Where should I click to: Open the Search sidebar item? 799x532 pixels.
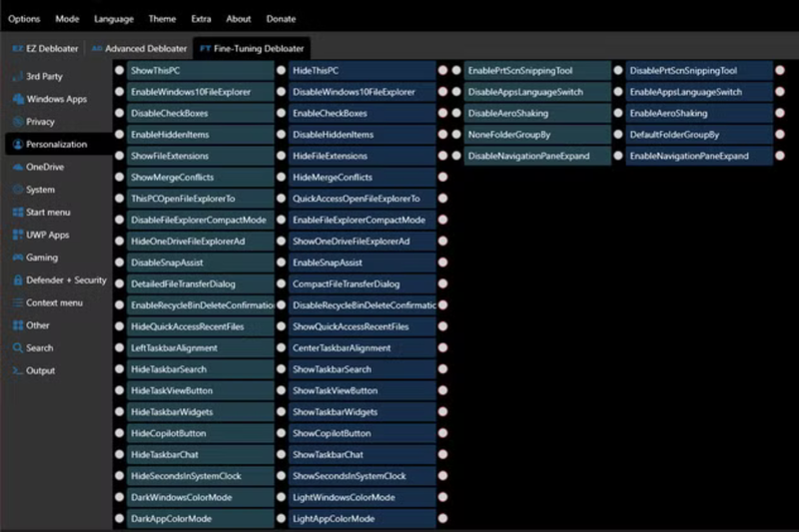40,347
